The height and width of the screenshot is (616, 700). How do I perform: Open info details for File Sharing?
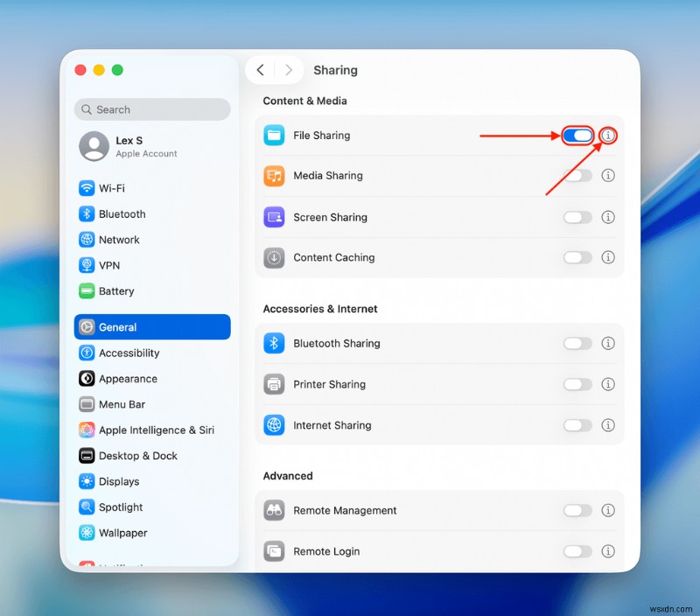[608, 136]
